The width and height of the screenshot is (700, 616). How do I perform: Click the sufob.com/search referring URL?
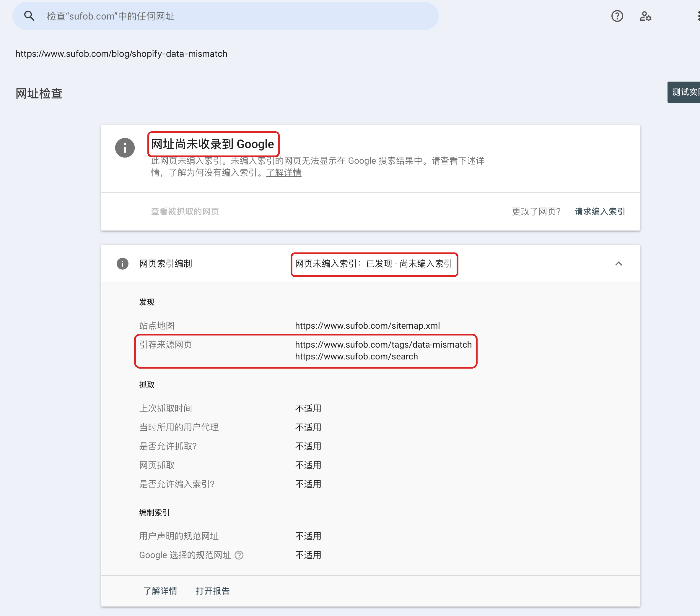tap(356, 356)
